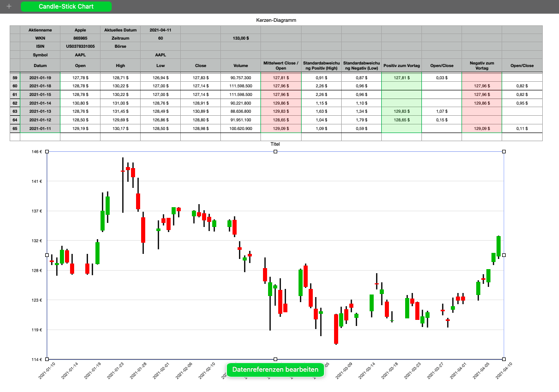Click the chart's bottom-center resize handle
The width and height of the screenshot is (559, 392).
point(275,359)
